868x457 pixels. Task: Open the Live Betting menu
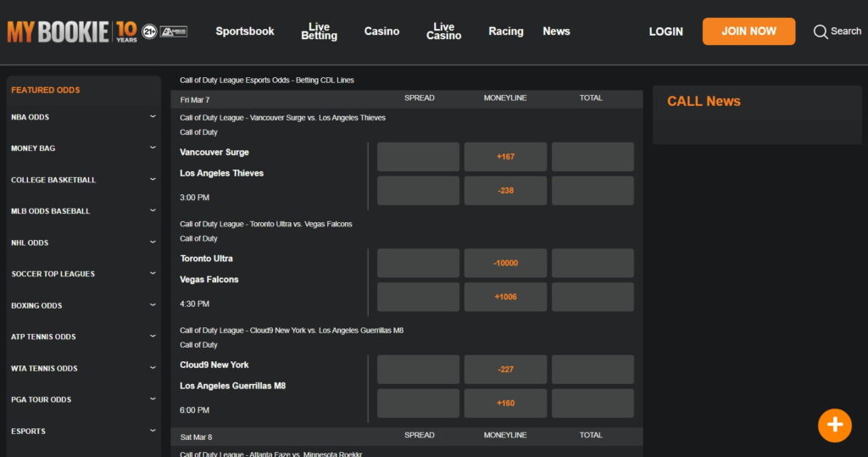pos(319,31)
